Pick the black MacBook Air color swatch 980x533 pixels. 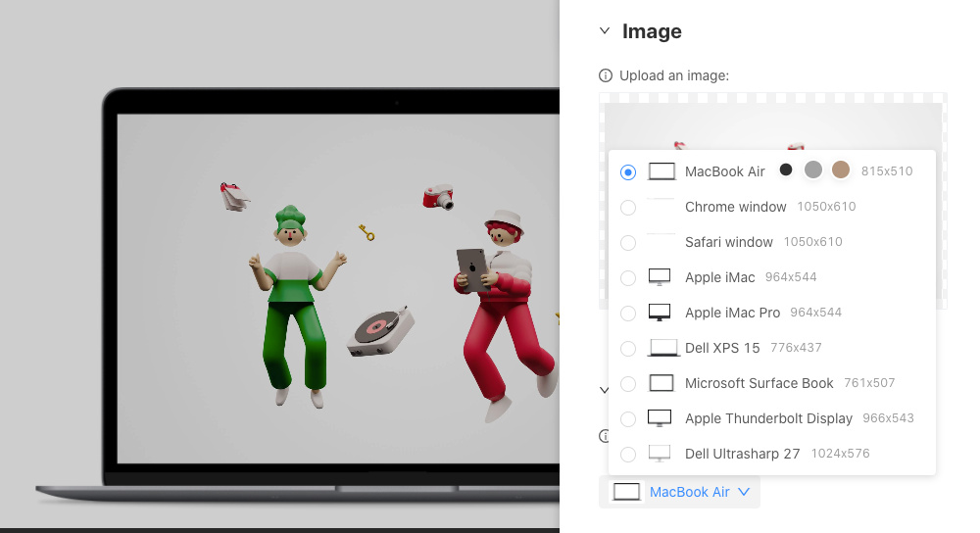[x=786, y=170]
